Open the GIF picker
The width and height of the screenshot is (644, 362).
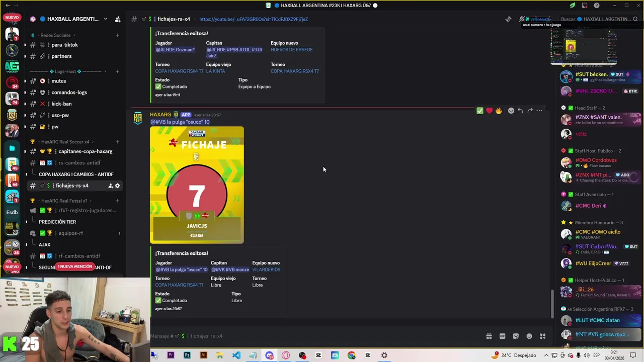pyautogui.click(x=502, y=336)
